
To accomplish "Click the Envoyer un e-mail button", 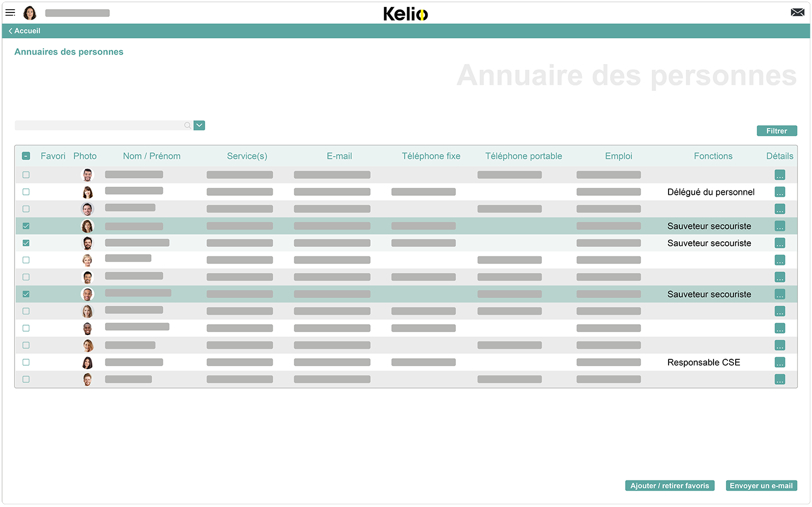I will [x=761, y=485].
